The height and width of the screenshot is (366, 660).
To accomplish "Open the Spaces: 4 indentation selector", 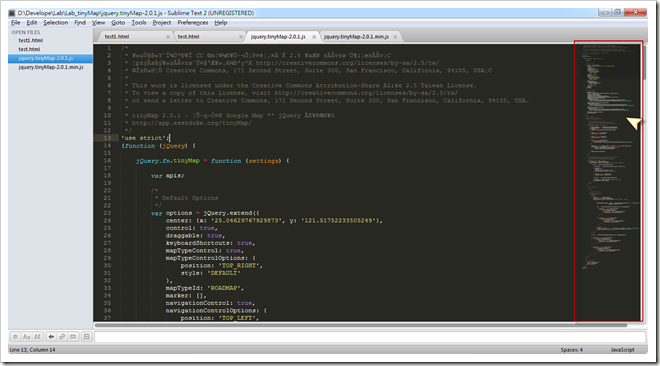I will click(571, 350).
